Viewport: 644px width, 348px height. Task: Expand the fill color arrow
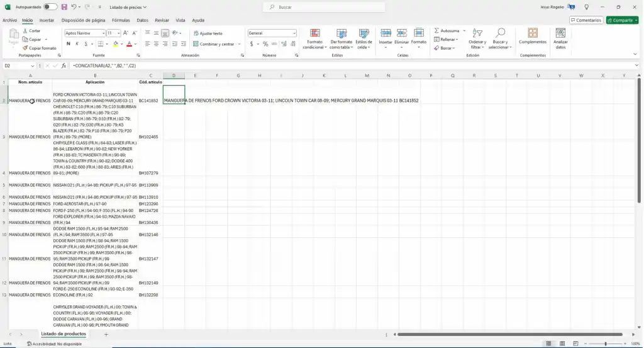[x=121, y=44]
